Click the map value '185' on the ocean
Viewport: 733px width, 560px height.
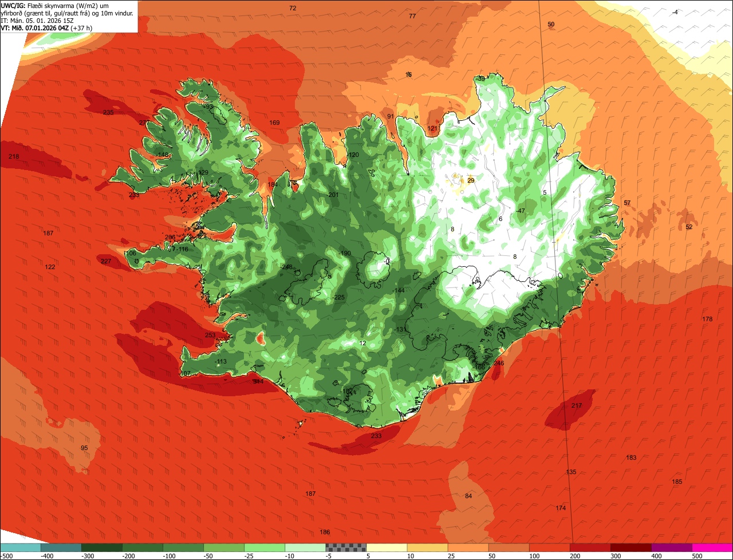[677, 482]
